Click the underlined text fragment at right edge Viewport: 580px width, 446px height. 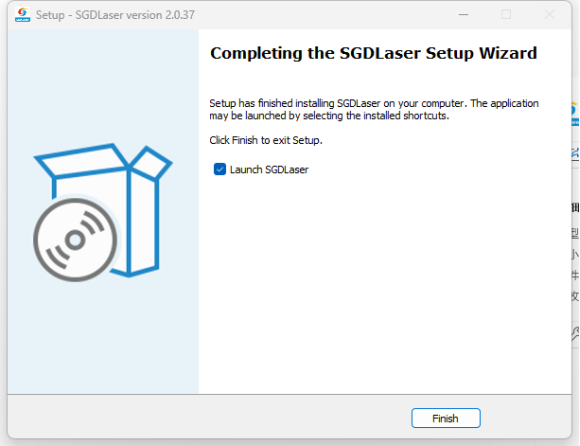575,153
